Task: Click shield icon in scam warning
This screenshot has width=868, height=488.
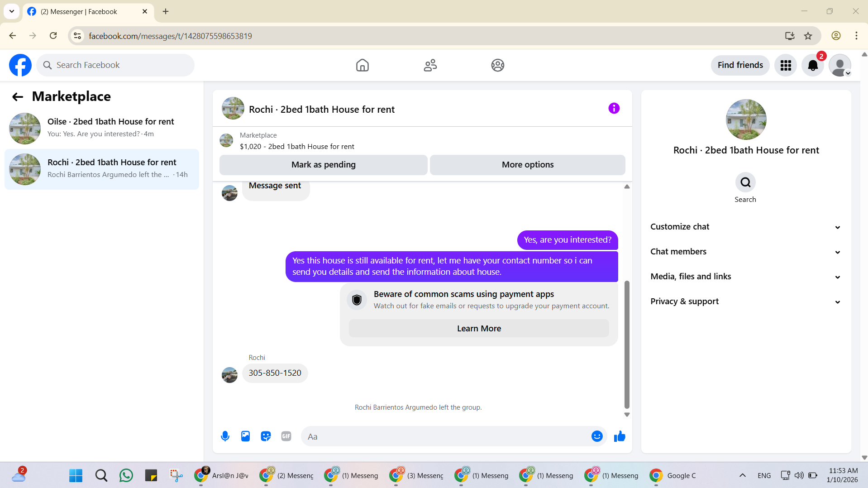Action: (x=357, y=300)
